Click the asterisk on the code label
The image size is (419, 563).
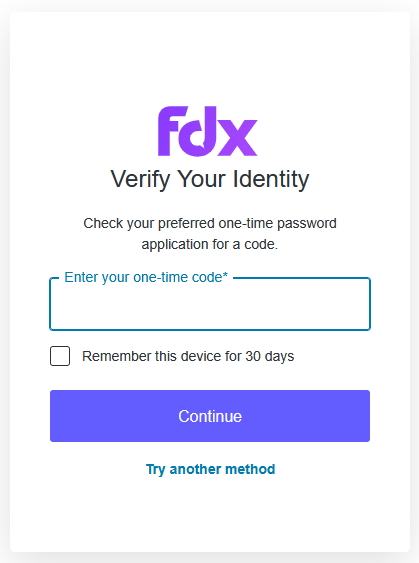225,275
